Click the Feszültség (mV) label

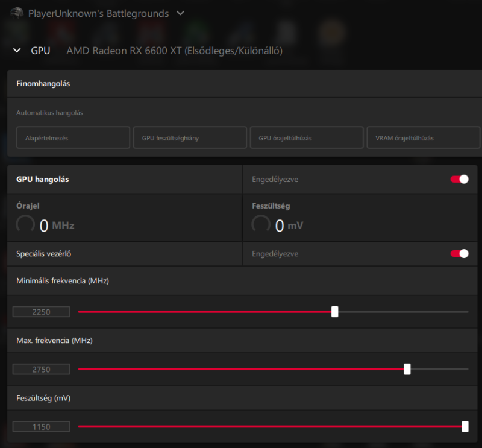pyautogui.click(x=43, y=398)
